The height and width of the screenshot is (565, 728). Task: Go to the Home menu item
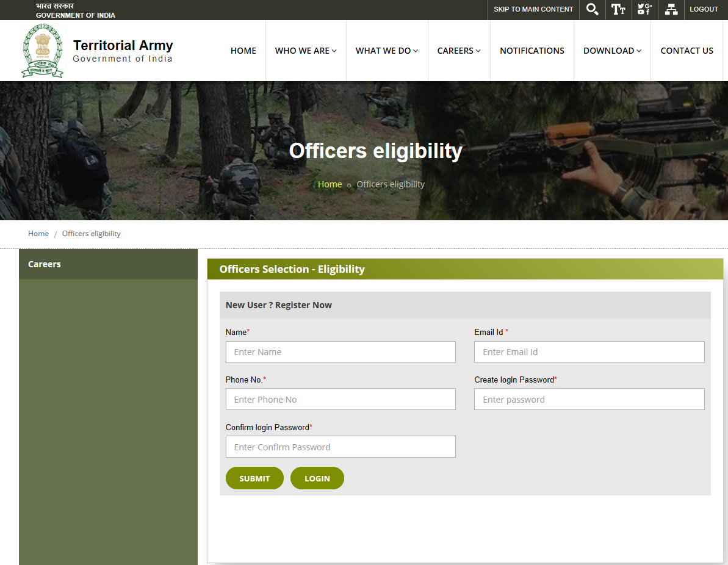[x=243, y=51]
